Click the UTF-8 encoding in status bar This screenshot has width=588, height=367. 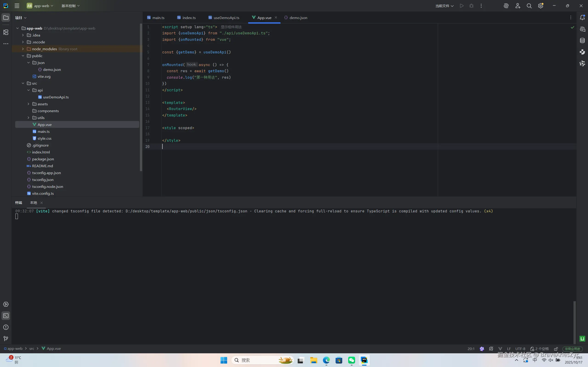[x=520, y=349]
